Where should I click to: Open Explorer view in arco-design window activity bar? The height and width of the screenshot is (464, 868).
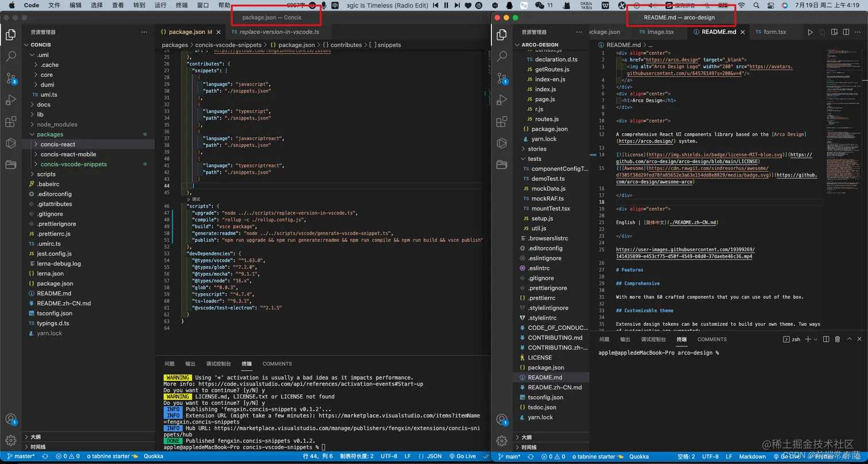(502, 35)
